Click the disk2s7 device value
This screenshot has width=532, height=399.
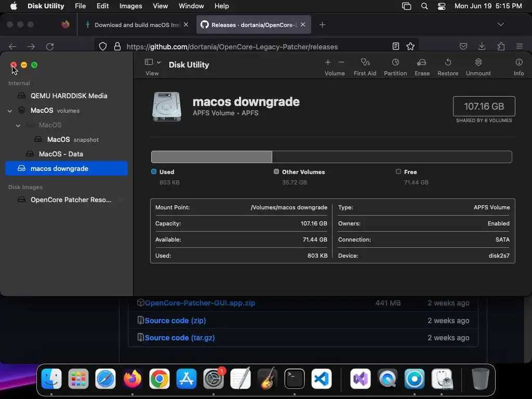[x=499, y=256]
